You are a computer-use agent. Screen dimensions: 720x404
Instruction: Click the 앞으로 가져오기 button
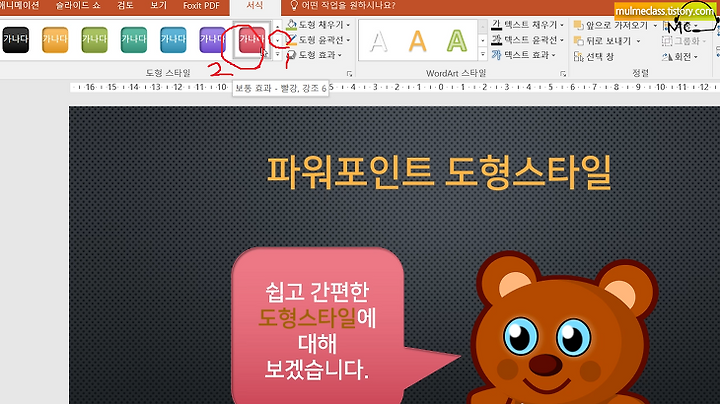click(611, 26)
